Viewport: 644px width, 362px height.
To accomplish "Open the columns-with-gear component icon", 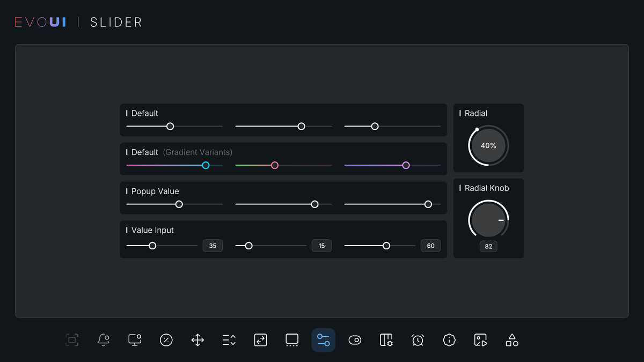I will pyautogui.click(x=386, y=339).
